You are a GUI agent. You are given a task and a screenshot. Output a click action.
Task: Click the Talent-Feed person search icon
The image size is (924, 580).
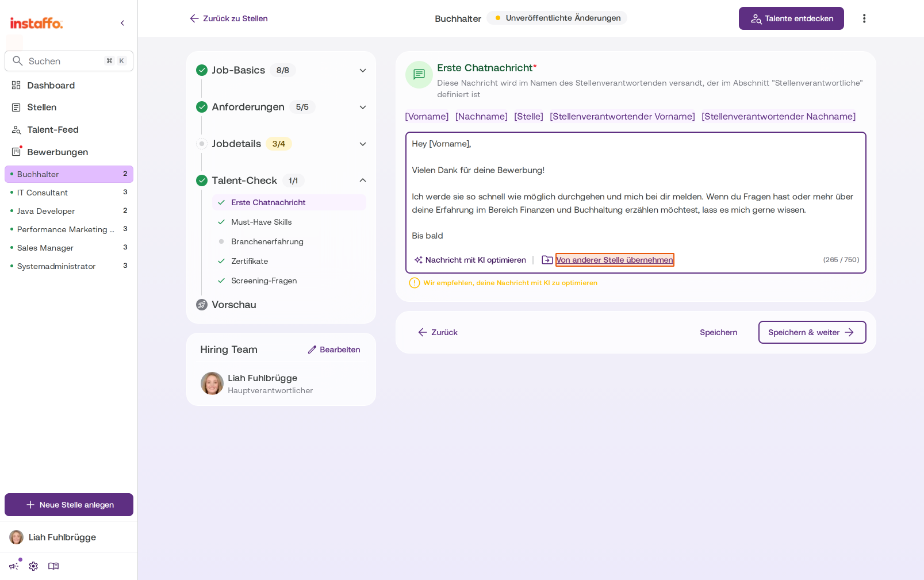[16, 130]
